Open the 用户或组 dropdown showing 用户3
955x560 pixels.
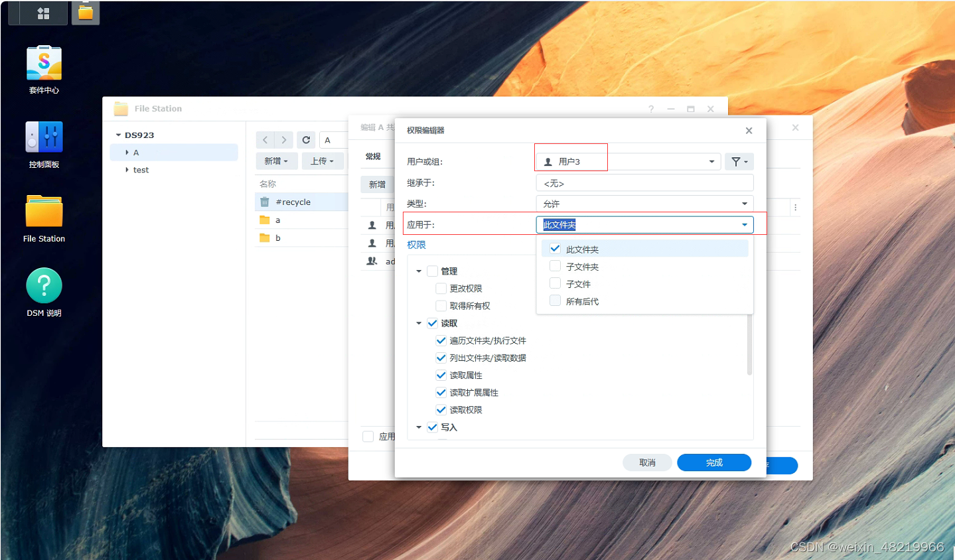[x=628, y=161]
